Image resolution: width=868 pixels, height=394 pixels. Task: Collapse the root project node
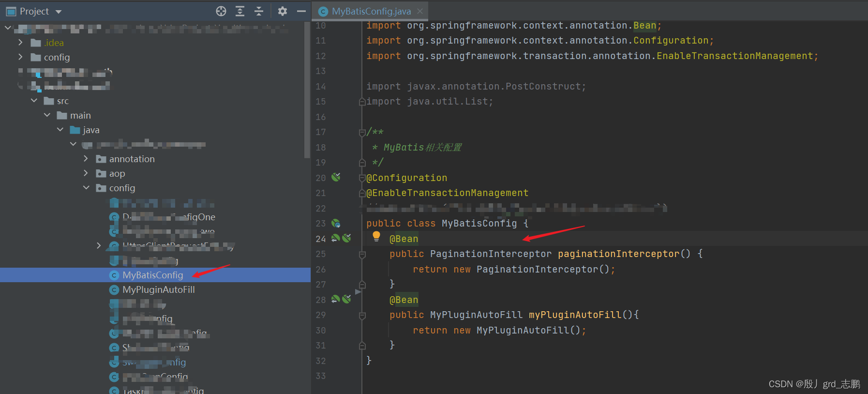pos(8,28)
